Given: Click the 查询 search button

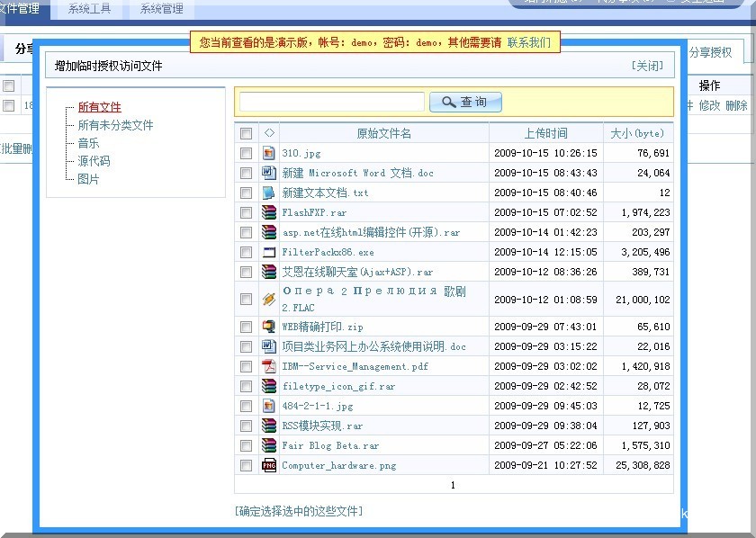Looking at the screenshot, I should click(x=465, y=103).
